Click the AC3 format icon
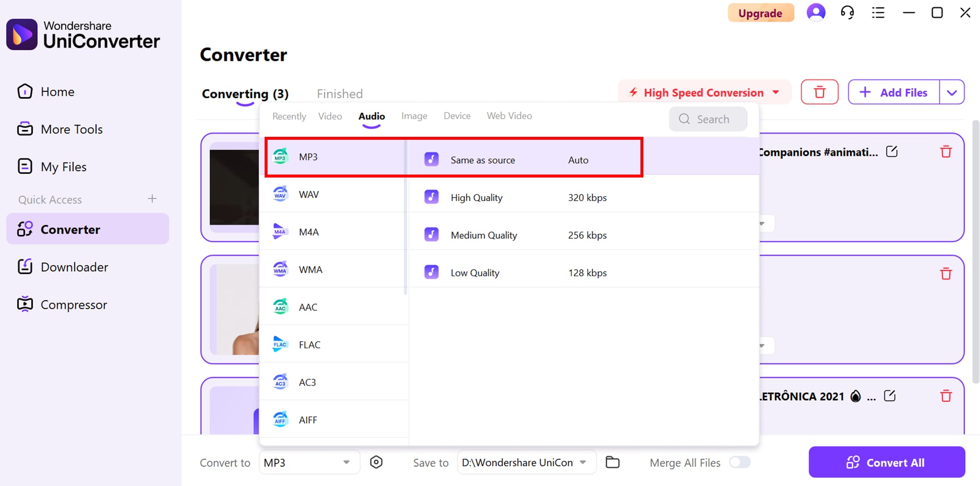The width and height of the screenshot is (980, 486). (x=280, y=382)
